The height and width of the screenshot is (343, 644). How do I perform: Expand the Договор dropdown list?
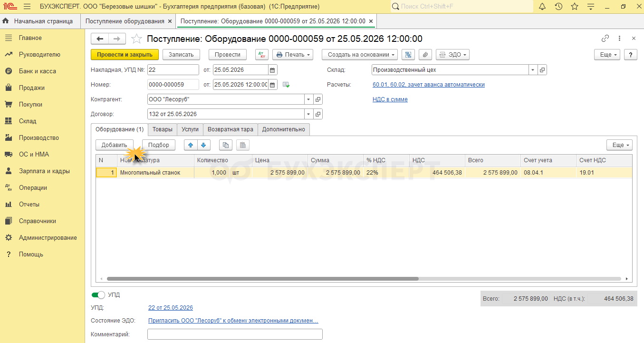pyautogui.click(x=309, y=114)
